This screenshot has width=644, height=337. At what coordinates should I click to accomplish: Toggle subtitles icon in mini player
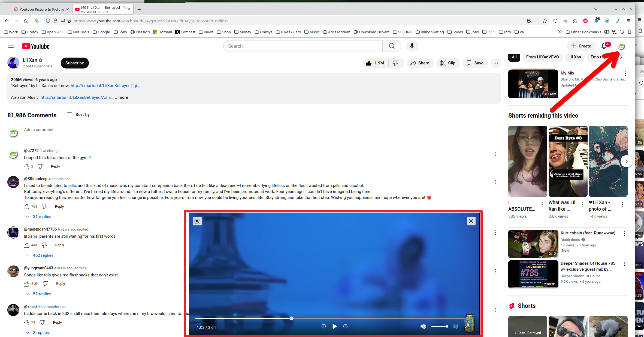coord(455,326)
